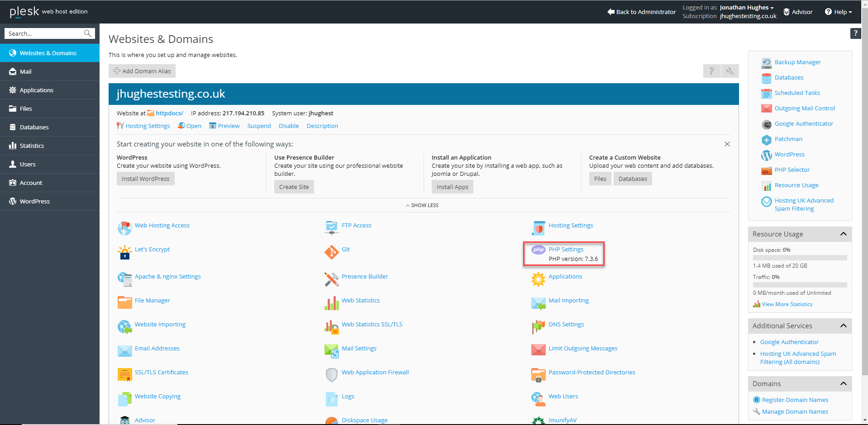Open the View More Statistics link

[787, 304]
